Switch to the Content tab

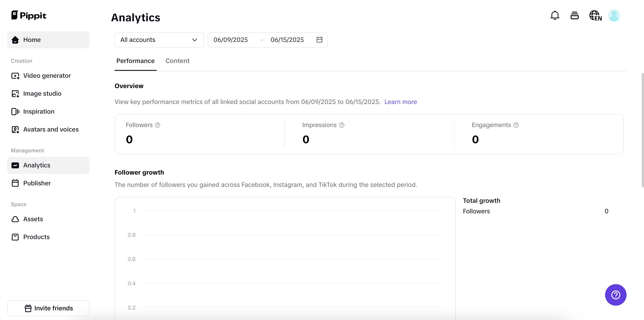(177, 61)
